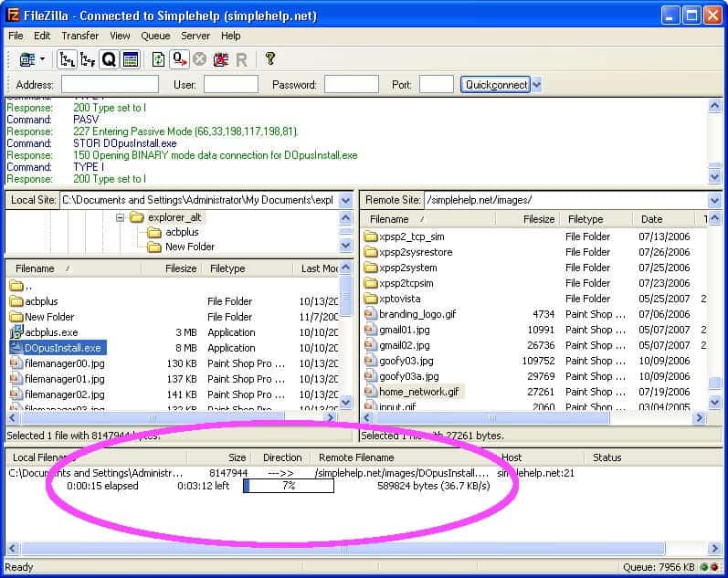Open the Queue menu
Image resolution: width=728 pixels, height=578 pixels.
155,36
